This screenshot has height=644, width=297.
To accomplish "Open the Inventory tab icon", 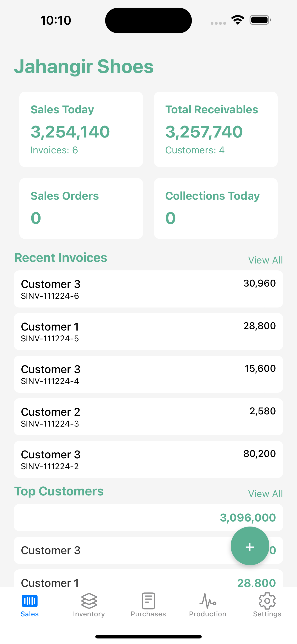I will (89, 601).
